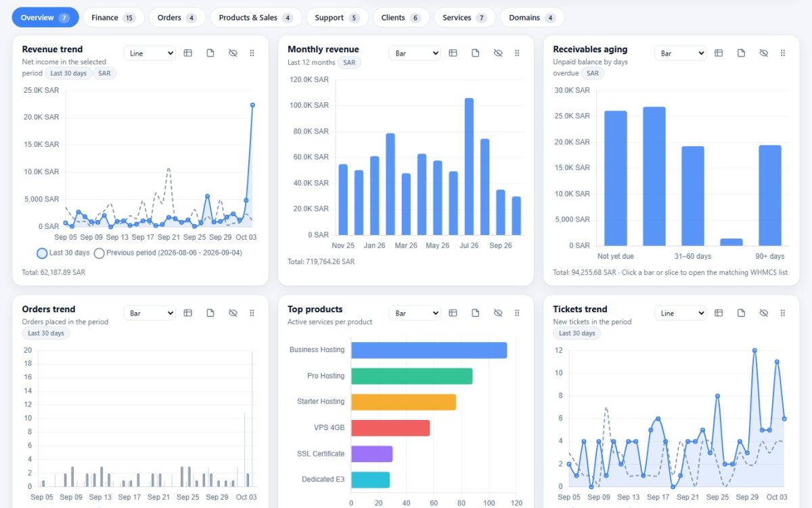The width and height of the screenshot is (812, 508).
Task: Click drag handle on Tickets trend card
Action: click(x=783, y=313)
